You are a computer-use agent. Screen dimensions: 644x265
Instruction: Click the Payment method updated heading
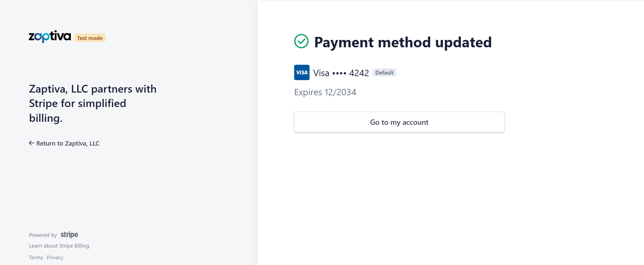[x=403, y=43]
